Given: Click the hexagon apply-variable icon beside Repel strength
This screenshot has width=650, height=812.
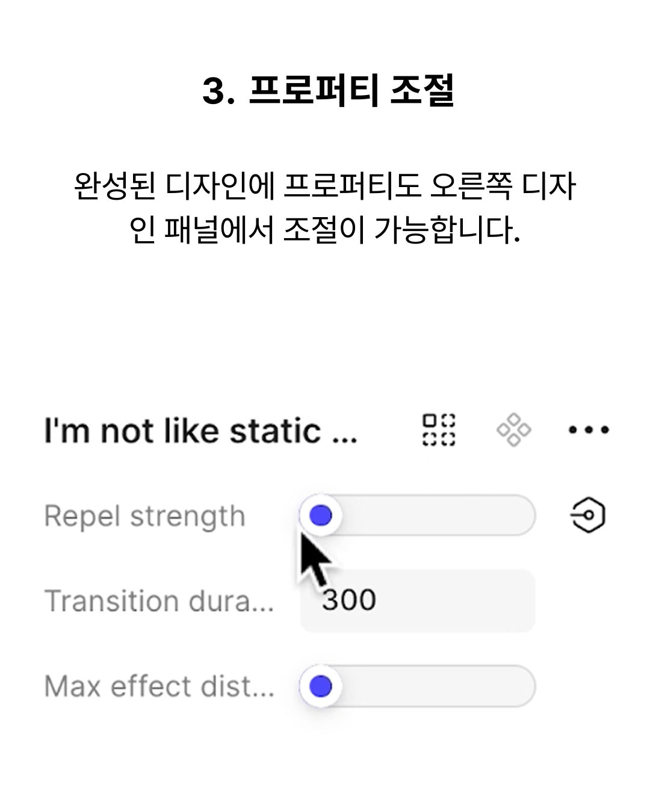Looking at the screenshot, I should pos(587,515).
